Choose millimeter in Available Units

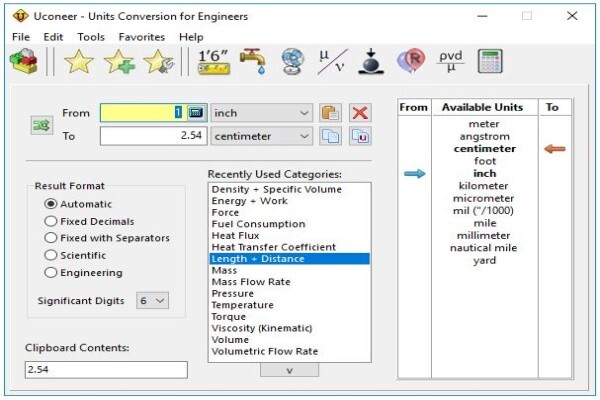click(x=484, y=235)
